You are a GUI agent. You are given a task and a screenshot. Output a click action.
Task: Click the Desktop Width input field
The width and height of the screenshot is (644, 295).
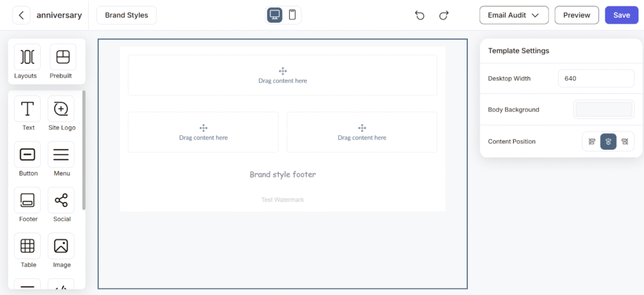[x=596, y=79]
